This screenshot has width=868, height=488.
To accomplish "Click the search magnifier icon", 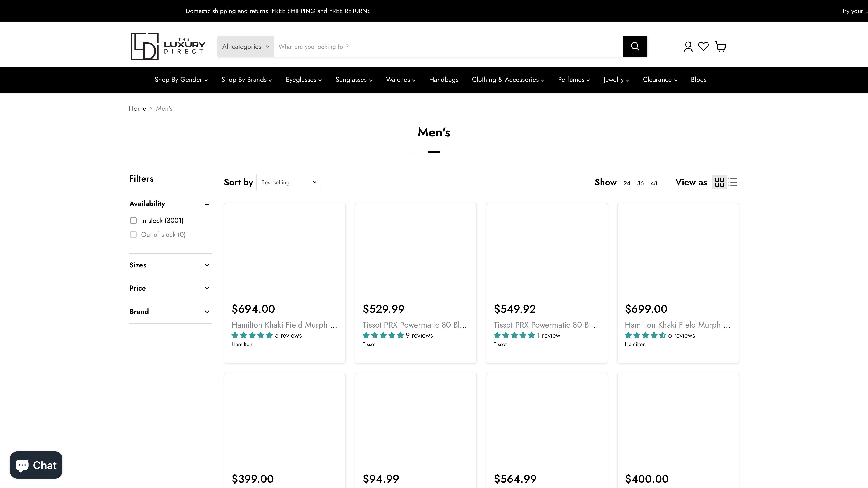I will coord(635,46).
